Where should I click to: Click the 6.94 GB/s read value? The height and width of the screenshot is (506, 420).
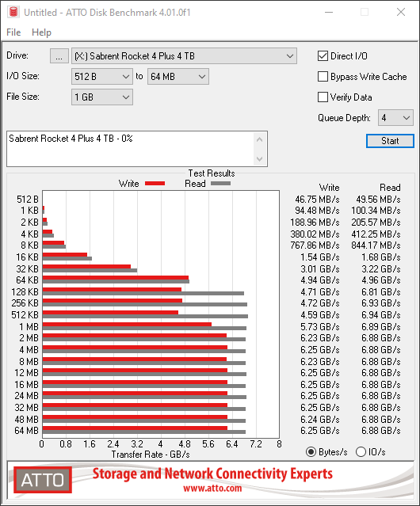pos(381,314)
